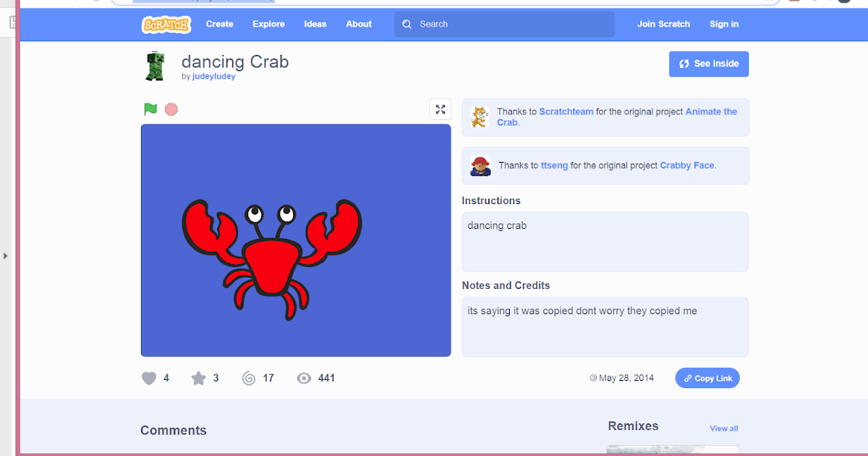868x456 pixels.
Task: Click the Scratch cat avatar beside Scratchteam credit
Action: [480, 117]
